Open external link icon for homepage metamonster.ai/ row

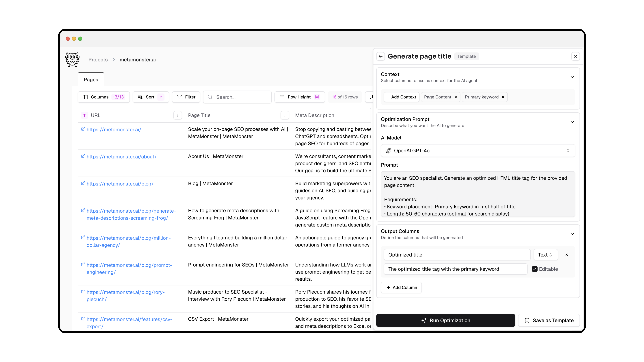coord(83,129)
